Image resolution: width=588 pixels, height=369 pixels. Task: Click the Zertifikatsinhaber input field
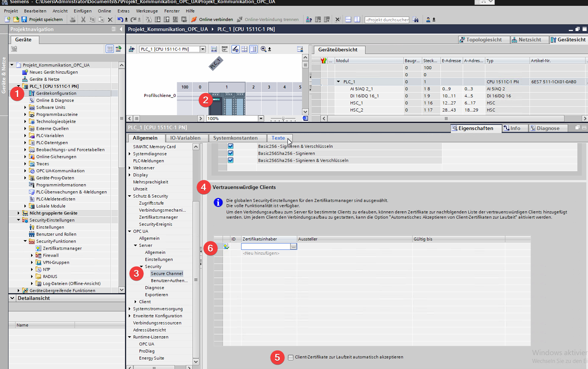(266, 246)
